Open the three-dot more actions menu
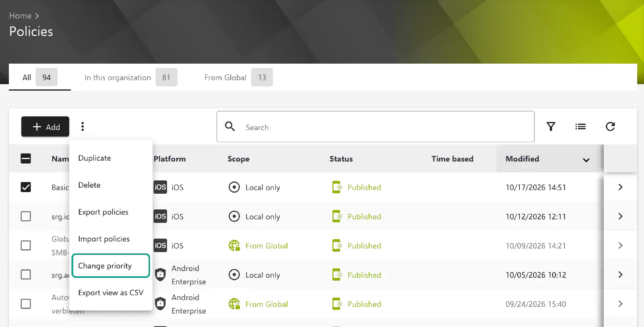 (x=83, y=126)
